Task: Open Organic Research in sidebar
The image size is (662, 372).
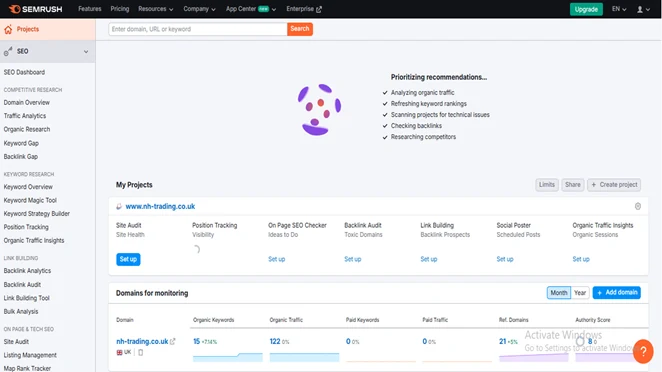Action: point(27,129)
